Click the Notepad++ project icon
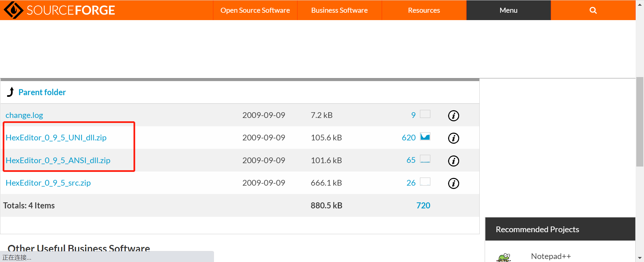The image size is (644, 262). point(503,257)
